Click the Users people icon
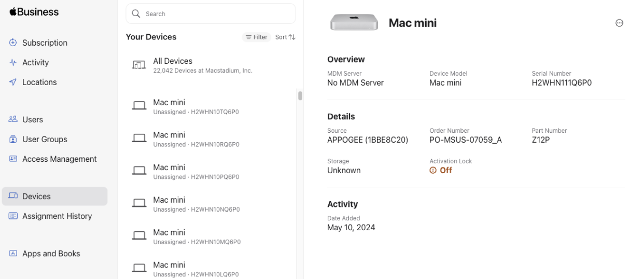Image resolution: width=644 pixels, height=279 pixels. [x=13, y=119]
